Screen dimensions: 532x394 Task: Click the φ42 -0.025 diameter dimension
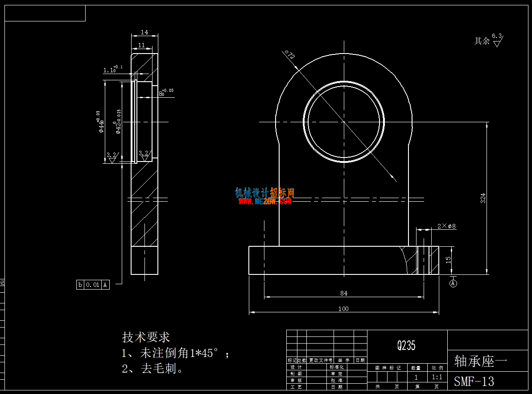click(117, 121)
